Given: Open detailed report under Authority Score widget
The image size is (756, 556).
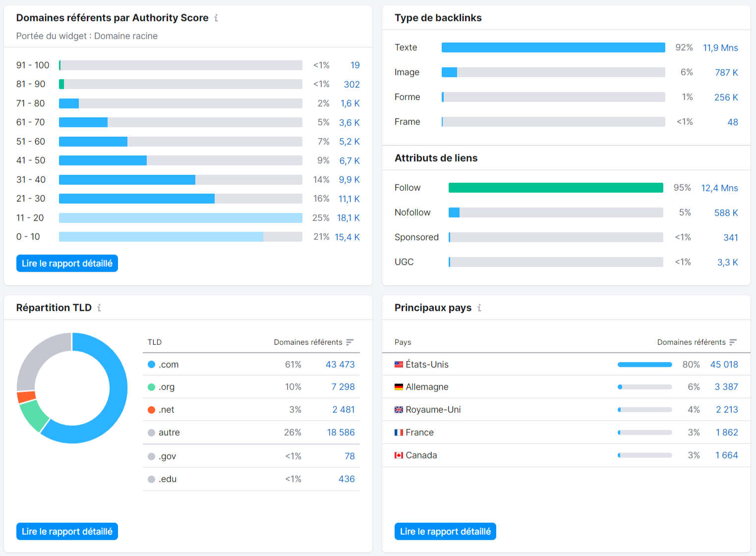Looking at the screenshot, I should (x=67, y=264).
